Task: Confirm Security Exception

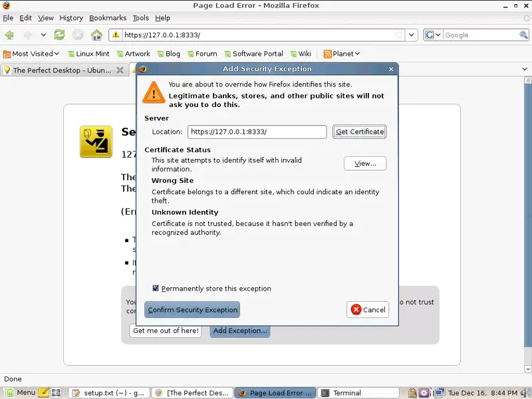Action: [192, 310]
